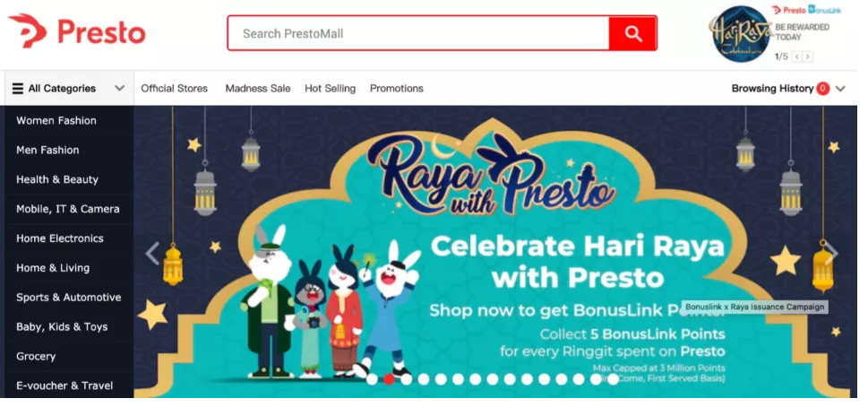Click the Hari Raya Celebration badge image
Viewport: 868px width, 407px height.
[x=741, y=34]
